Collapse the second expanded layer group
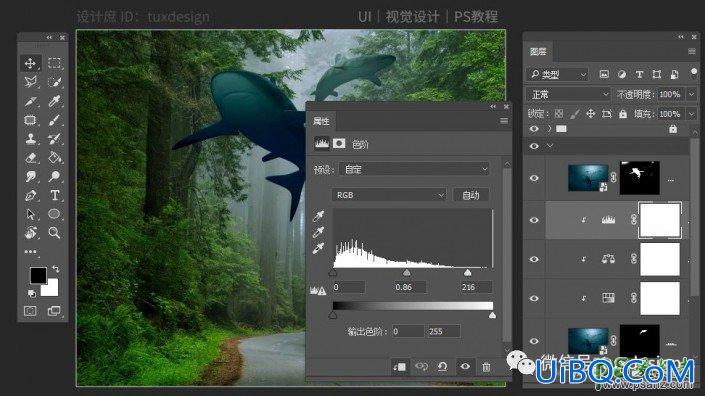Viewport: 705px width, 396px height. [549, 146]
